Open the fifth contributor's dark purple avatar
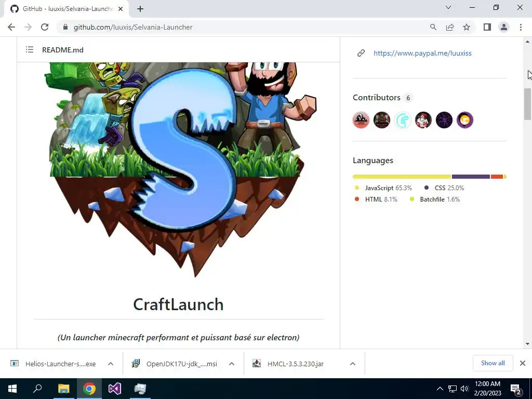 pyautogui.click(x=444, y=120)
